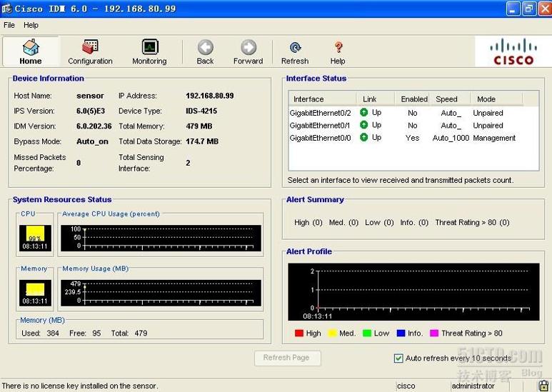Click the High (0) alert count
The image size is (552, 392).
pos(308,222)
